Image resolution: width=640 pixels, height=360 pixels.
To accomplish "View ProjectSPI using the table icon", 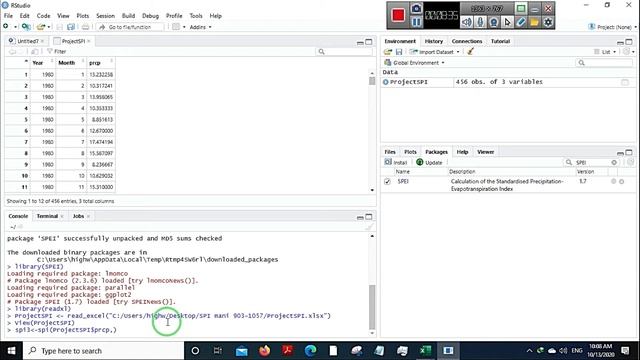I will pyautogui.click(x=625, y=82).
